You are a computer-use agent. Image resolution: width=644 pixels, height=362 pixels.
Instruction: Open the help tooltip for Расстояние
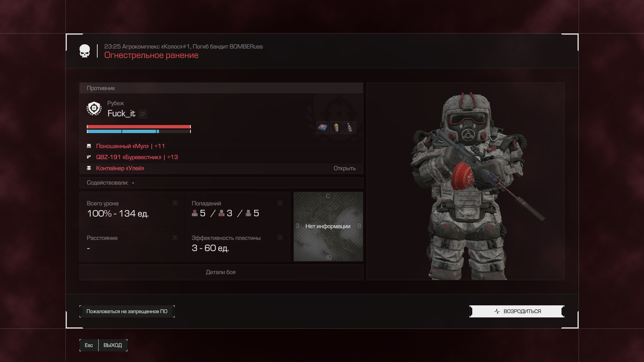pos(175,238)
